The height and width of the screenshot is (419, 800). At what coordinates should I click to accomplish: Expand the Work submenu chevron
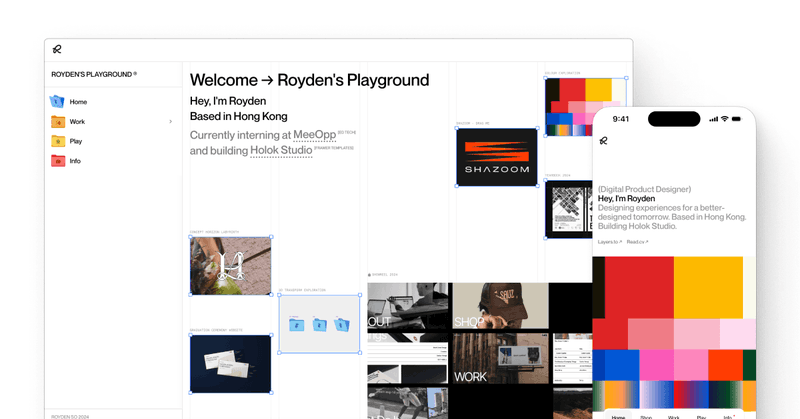point(170,121)
